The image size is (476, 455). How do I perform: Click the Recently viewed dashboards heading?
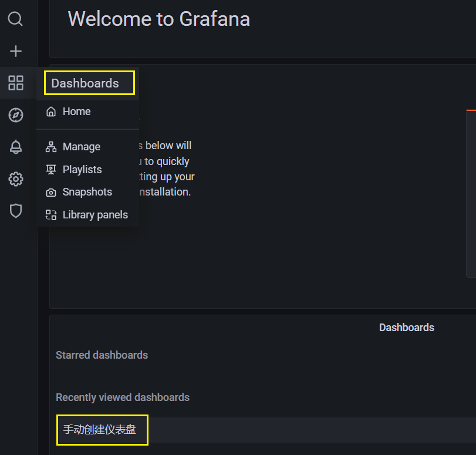(x=123, y=397)
